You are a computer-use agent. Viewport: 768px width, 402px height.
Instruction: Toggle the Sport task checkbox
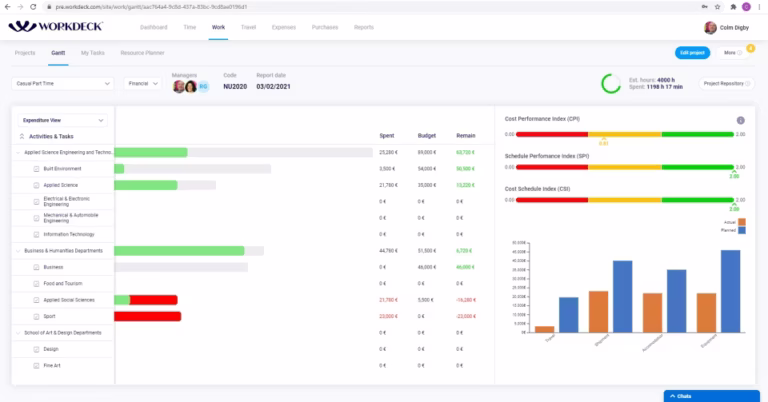[x=36, y=317]
